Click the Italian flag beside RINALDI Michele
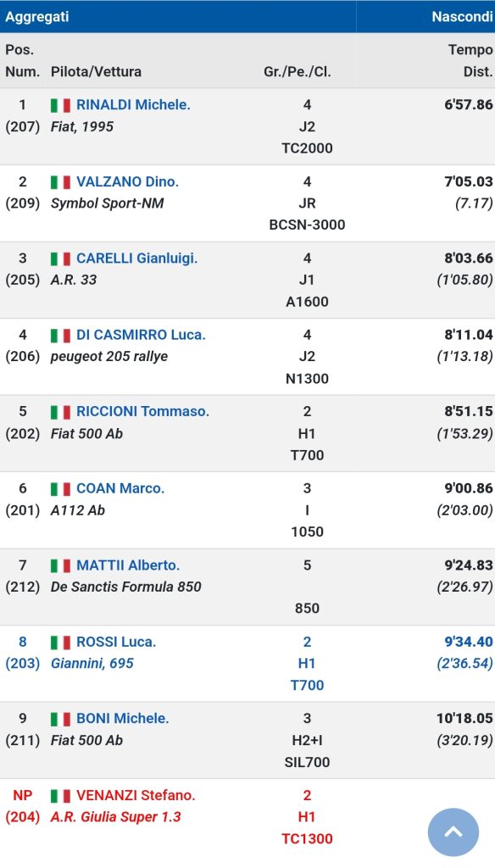 coord(60,105)
